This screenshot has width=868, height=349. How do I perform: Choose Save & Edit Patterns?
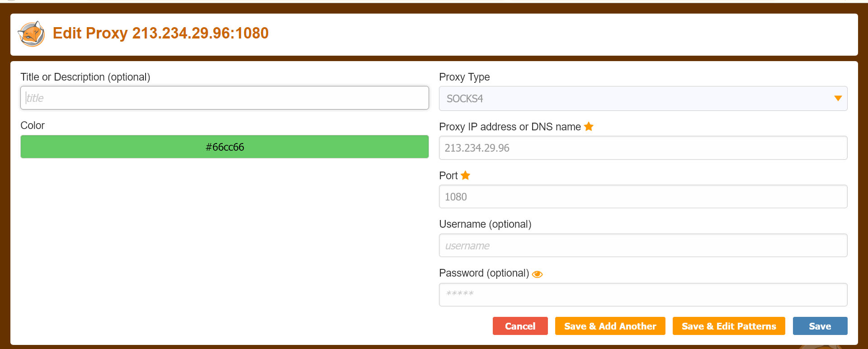click(x=728, y=326)
